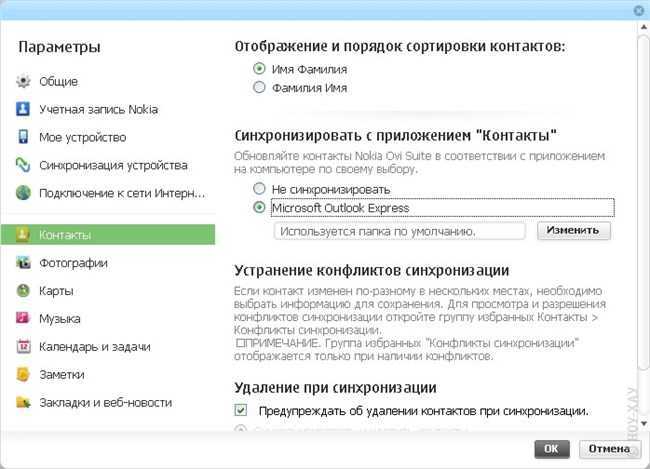Click the default folder field Используется папка по умолчанию
Screen dimensions: 650x469
400,231
